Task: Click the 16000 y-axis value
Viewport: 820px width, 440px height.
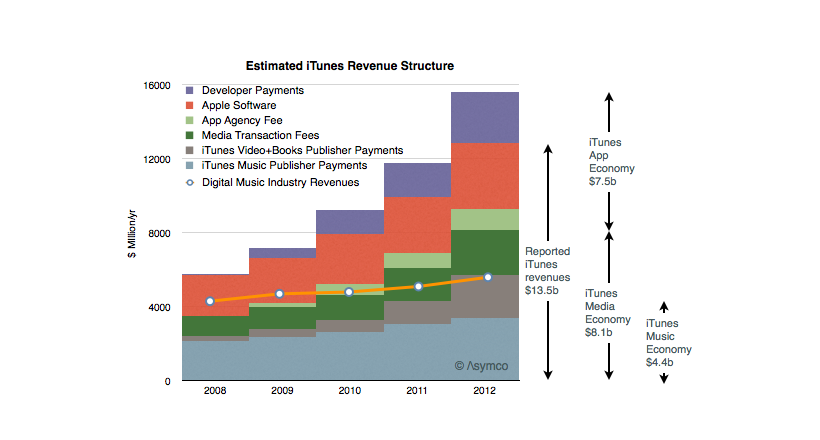Action: point(157,85)
